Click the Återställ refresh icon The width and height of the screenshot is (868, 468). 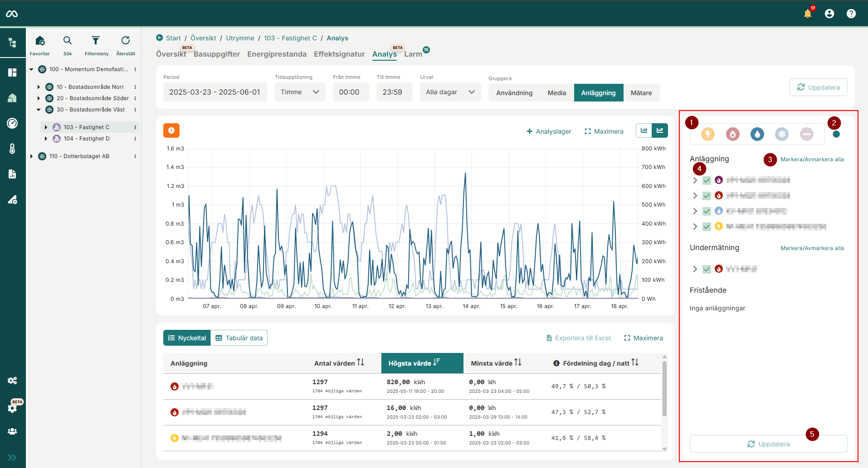click(x=126, y=41)
